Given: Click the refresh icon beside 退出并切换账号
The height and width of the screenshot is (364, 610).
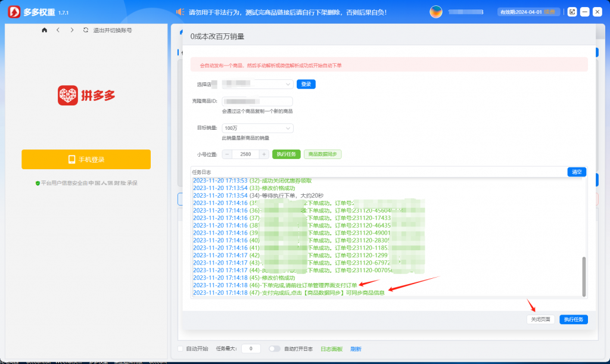Looking at the screenshot, I should coord(86,30).
